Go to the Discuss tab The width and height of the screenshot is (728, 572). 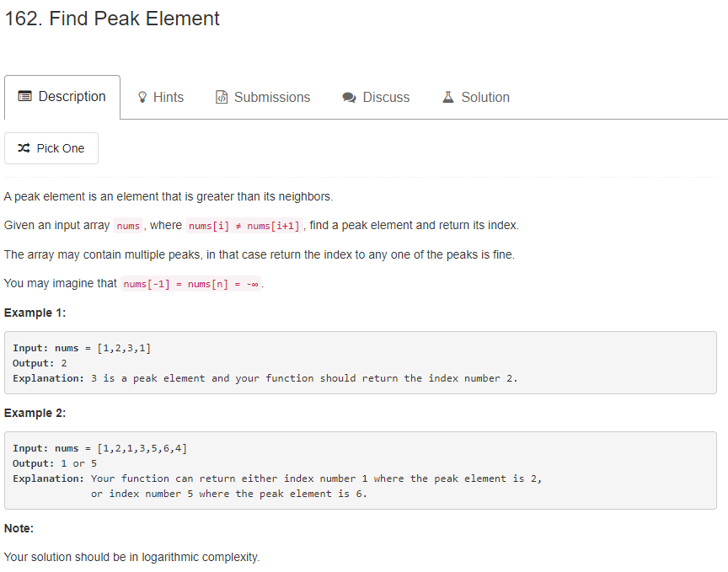click(x=386, y=98)
